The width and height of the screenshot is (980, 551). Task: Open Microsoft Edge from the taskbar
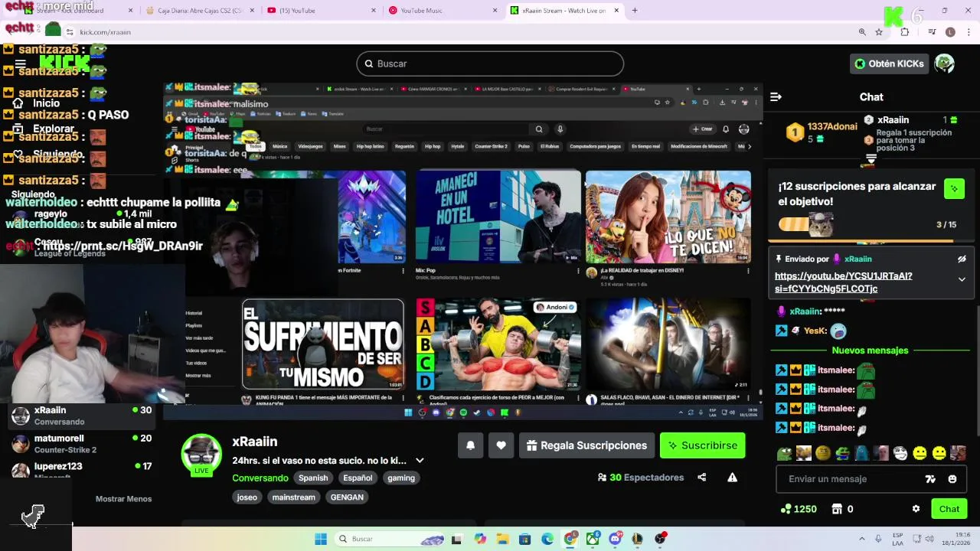click(547, 539)
